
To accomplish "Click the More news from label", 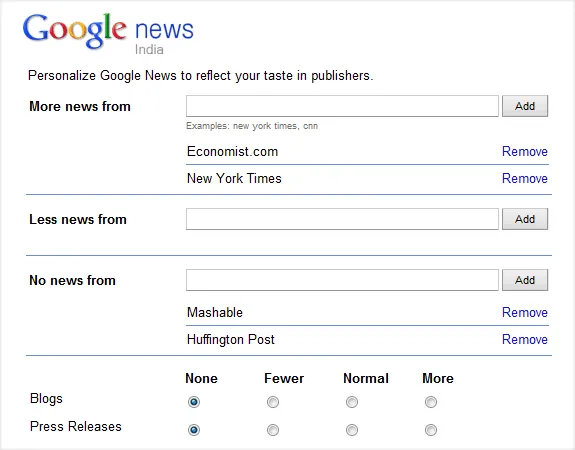I will click(80, 106).
